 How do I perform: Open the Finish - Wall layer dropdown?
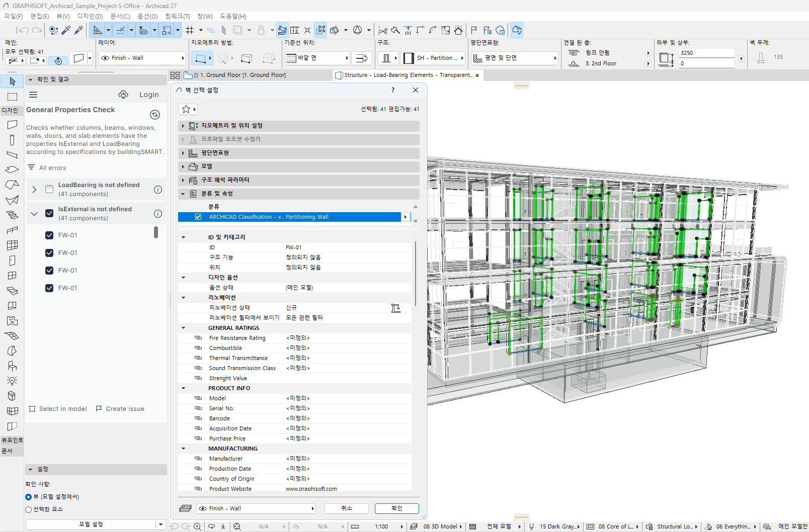point(142,58)
